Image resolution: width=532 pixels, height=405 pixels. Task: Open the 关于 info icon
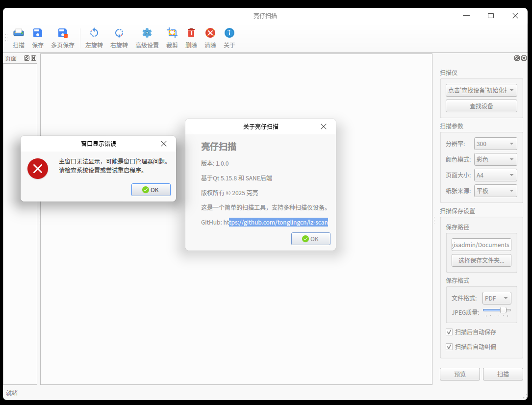(229, 38)
